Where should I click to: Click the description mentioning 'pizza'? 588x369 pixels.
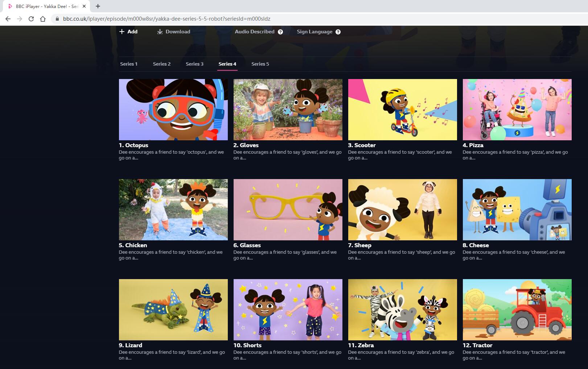click(x=515, y=155)
